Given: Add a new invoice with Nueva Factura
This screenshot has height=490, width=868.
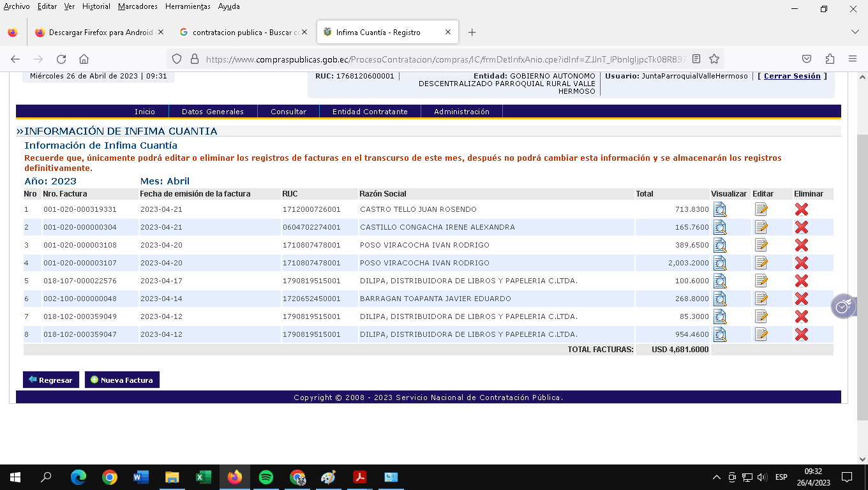Looking at the screenshot, I should [122, 380].
